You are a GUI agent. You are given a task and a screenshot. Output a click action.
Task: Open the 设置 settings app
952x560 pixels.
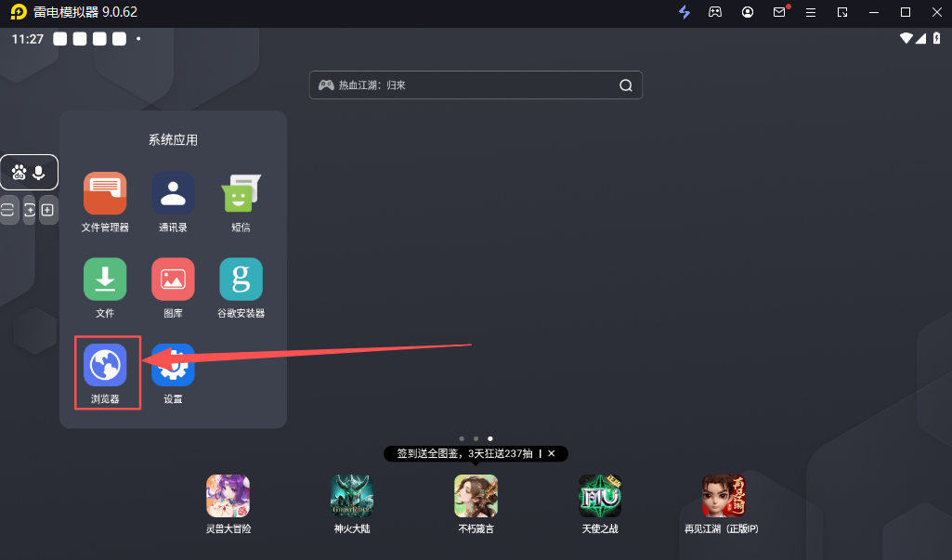coord(173,365)
